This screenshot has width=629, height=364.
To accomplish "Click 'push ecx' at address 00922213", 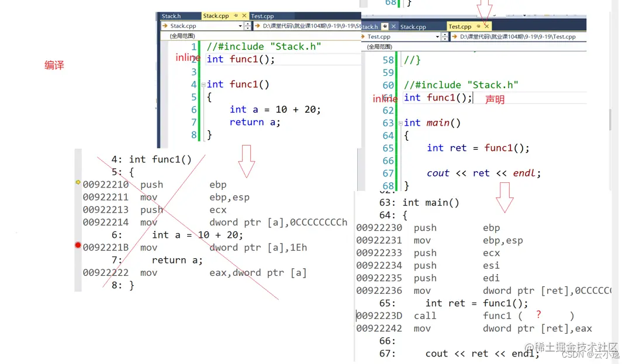I will pyautogui.click(x=155, y=210).
